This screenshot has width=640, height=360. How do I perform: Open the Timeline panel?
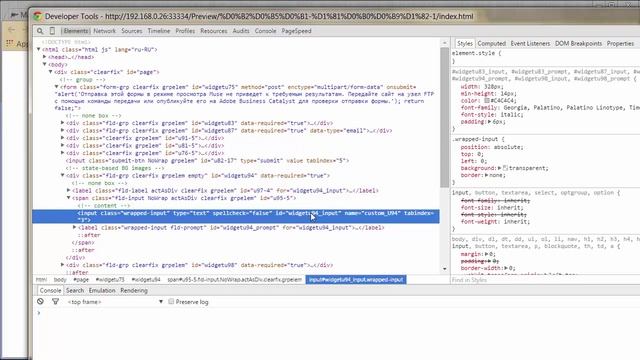tap(159, 31)
